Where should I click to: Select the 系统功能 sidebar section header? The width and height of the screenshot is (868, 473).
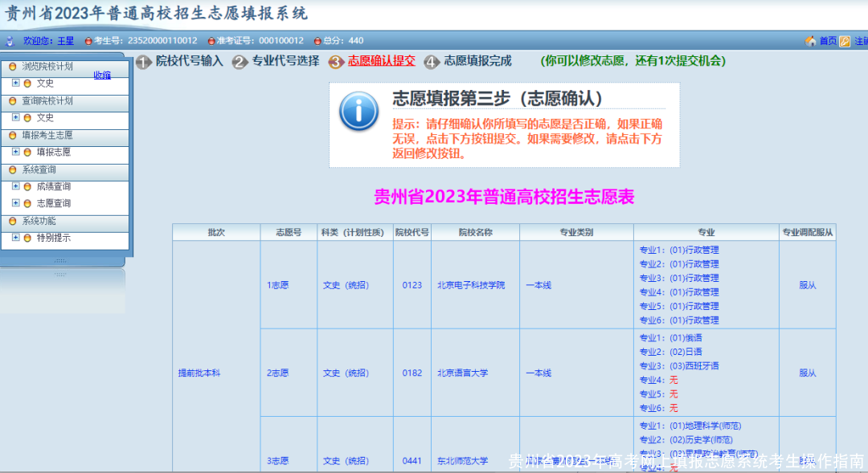(38, 220)
